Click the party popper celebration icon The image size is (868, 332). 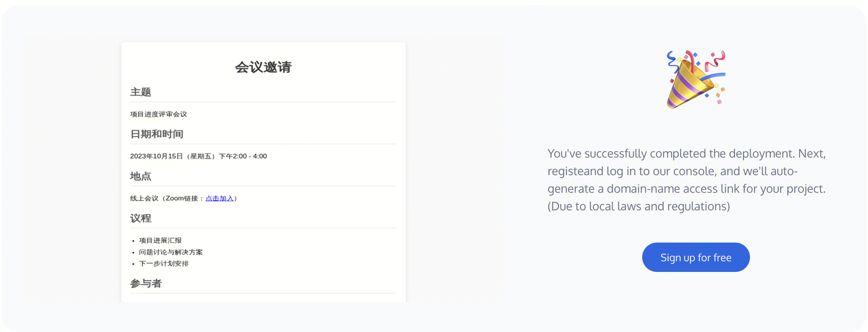pyautogui.click(x=696, y=80)
